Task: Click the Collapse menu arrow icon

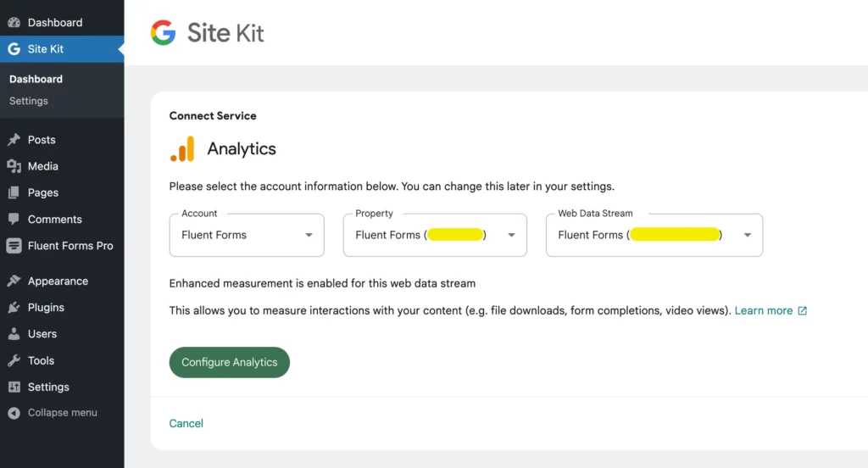Action: 14,413
